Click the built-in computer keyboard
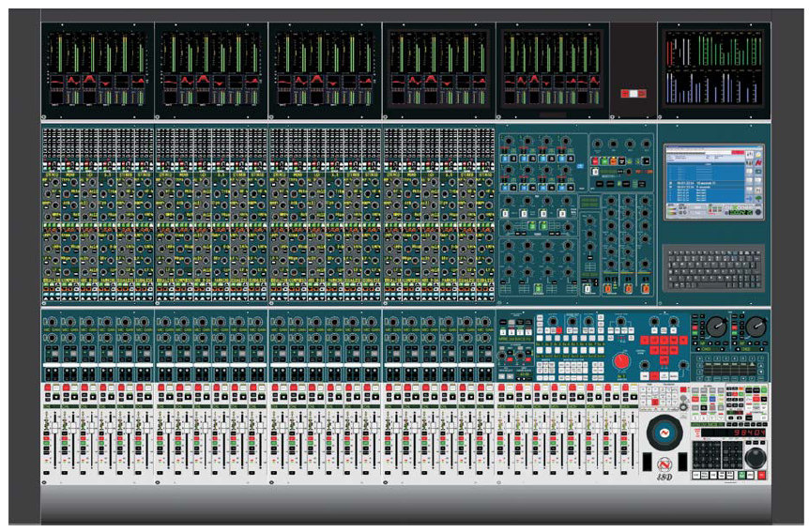The height and width of the screenshot is (532, 809). coord(713,268)
